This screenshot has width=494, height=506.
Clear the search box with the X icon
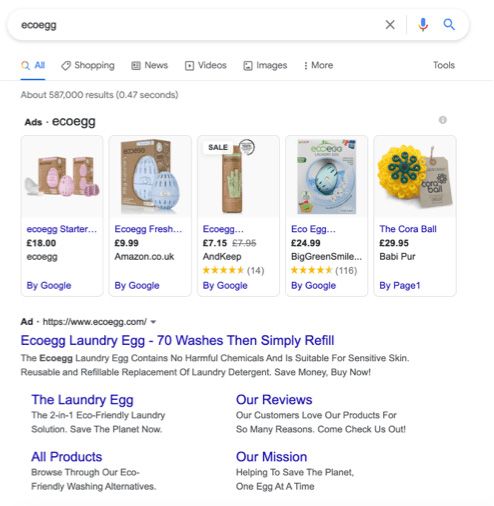point(390,24)
